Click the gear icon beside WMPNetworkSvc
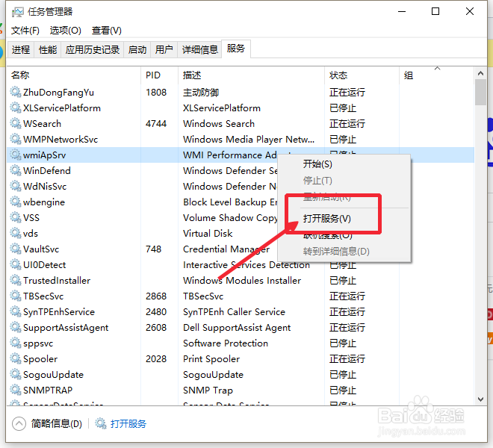 tap(16, 139)
